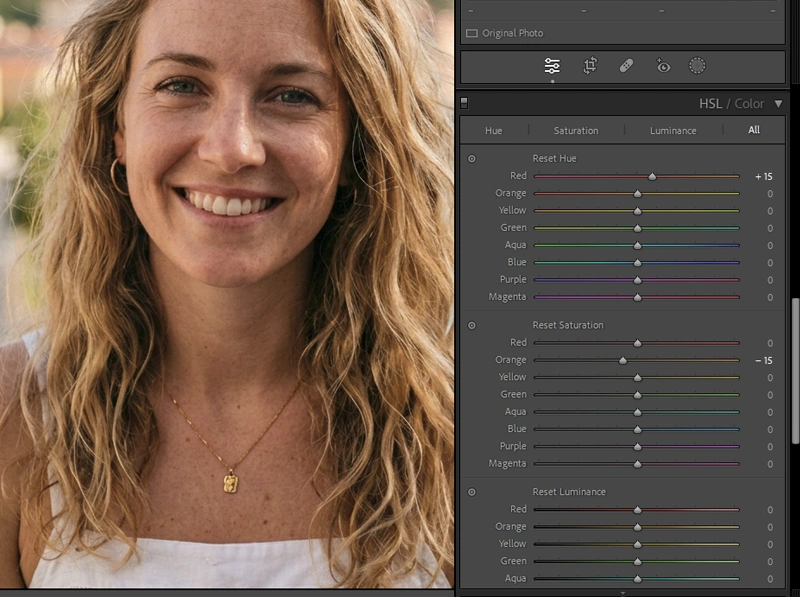Activate Luminance targeted adjustment tool

[x=472, y=492]
